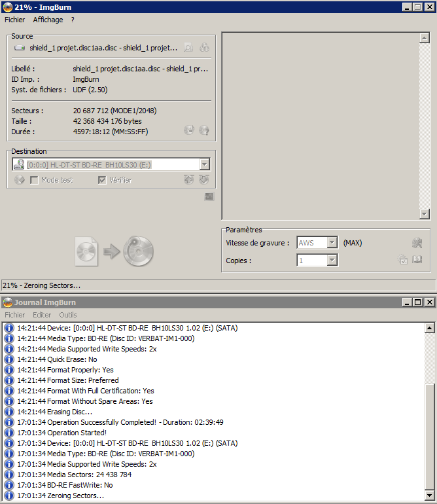
Task: Click log line 'Format With Full Certification: Yes'
Action: tap(86, 391)
